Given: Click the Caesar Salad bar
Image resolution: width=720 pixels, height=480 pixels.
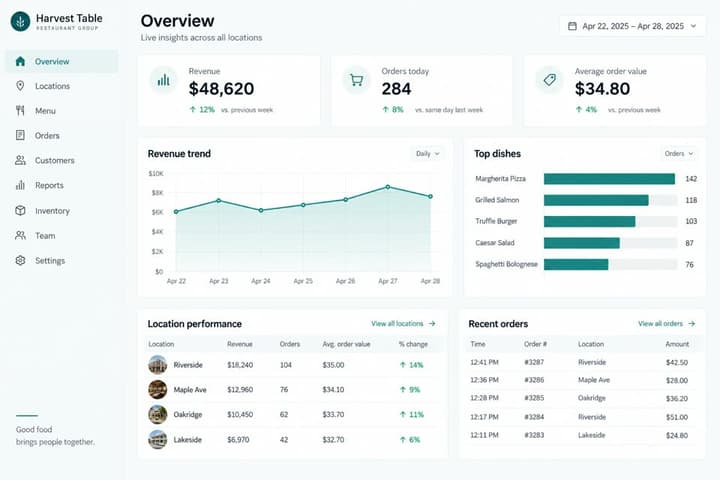Looking at the screenshot, I should pyautogui.click(x=582, y=243).
